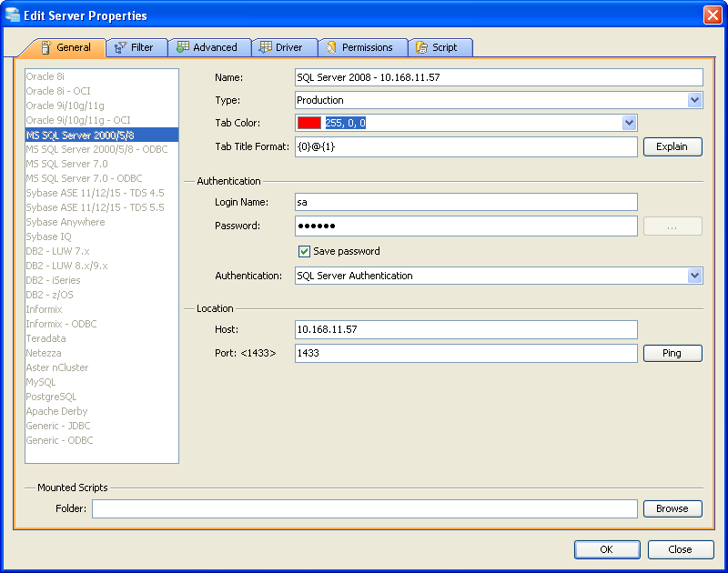Click the Password field
Image resolution: width=728 pixels, height=573 pixels.
coord(466,226)
